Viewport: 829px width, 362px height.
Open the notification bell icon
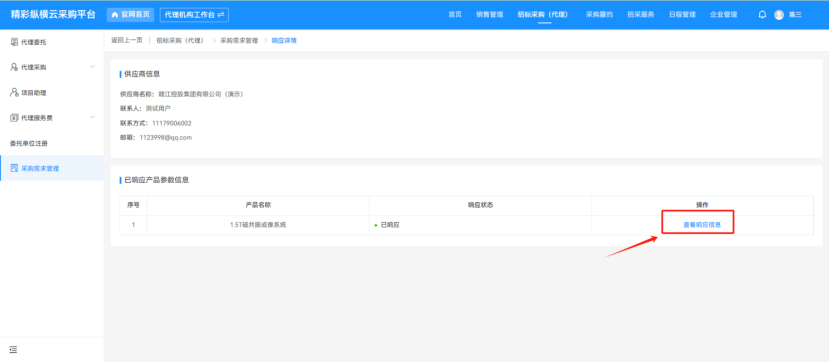762,15
